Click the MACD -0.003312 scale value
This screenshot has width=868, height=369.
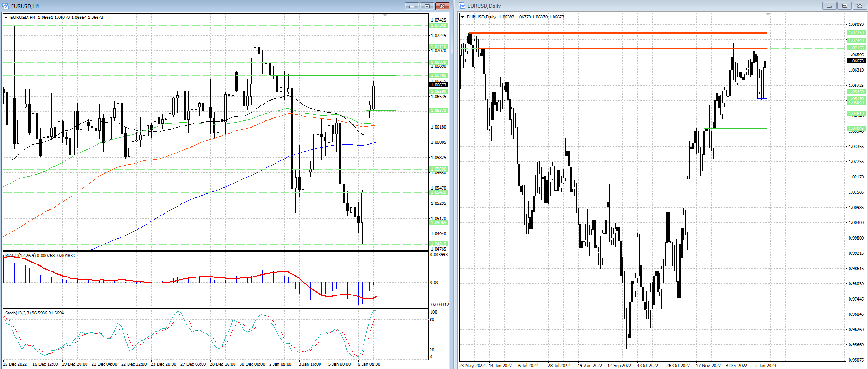[x=439, y=305]
